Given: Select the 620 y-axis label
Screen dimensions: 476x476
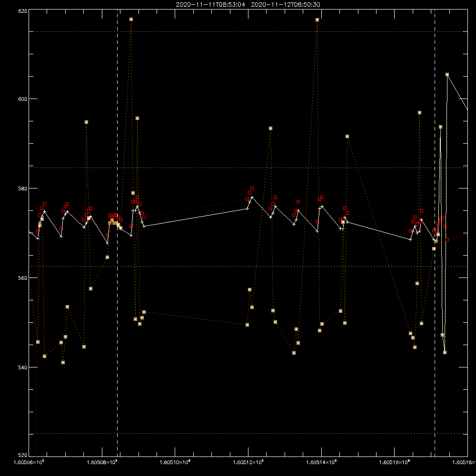Looking at the screenshot, I should coord(23,11).
